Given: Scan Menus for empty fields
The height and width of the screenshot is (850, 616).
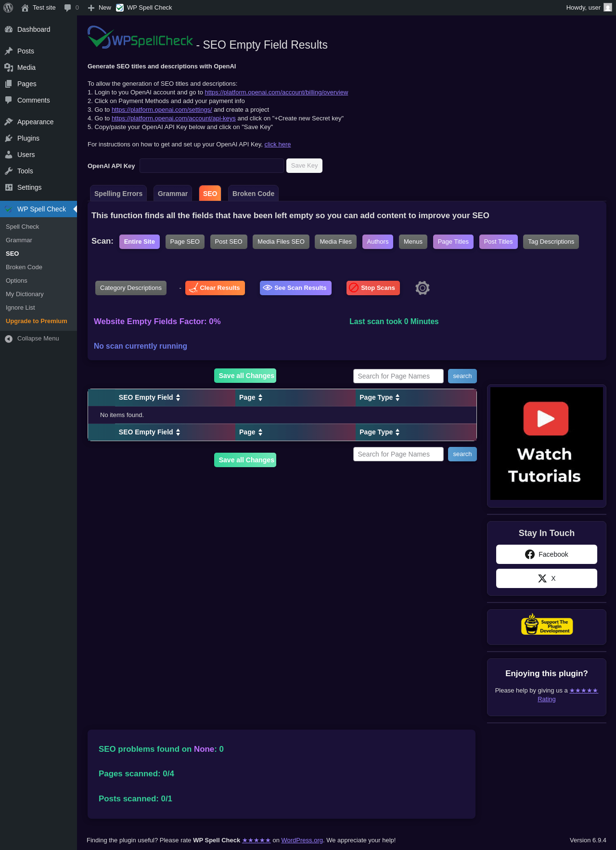Looking at the screenshot, I should 413,242.
